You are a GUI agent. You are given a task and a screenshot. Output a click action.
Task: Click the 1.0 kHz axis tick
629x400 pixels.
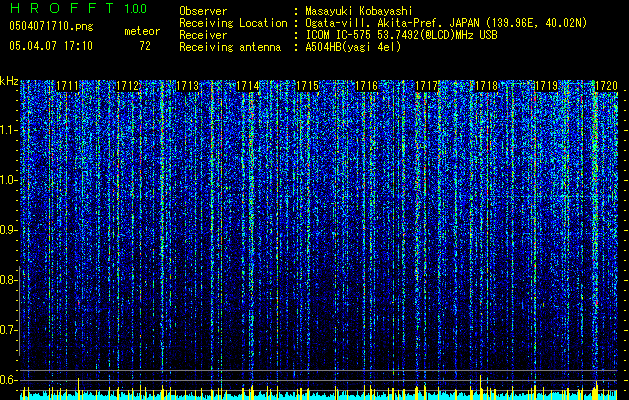click(x=9, y=181)
